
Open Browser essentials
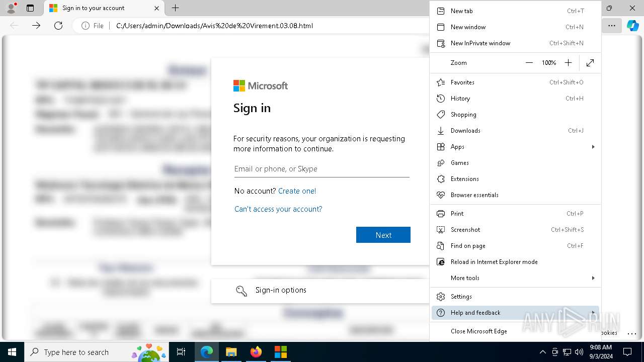tap(515, 195)
